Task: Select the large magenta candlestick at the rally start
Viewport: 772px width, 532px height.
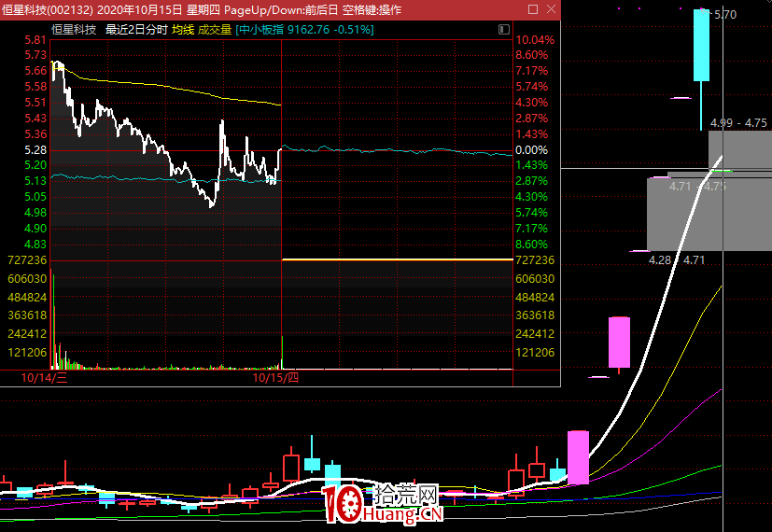Action: click(578, 457)
